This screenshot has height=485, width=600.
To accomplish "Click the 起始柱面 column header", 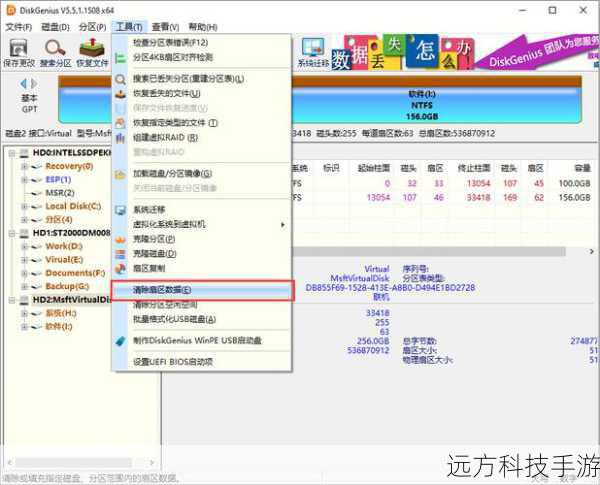I will coord(374,168).
